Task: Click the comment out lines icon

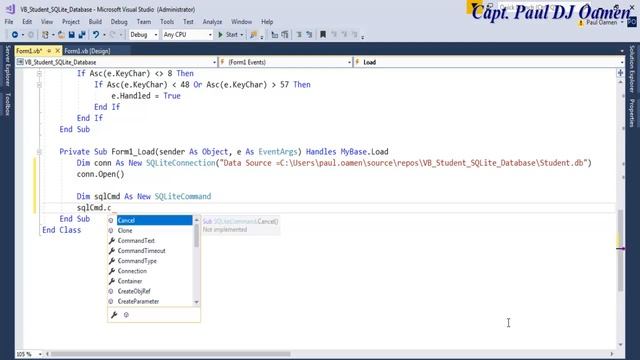Action: (x=299, y=35)
